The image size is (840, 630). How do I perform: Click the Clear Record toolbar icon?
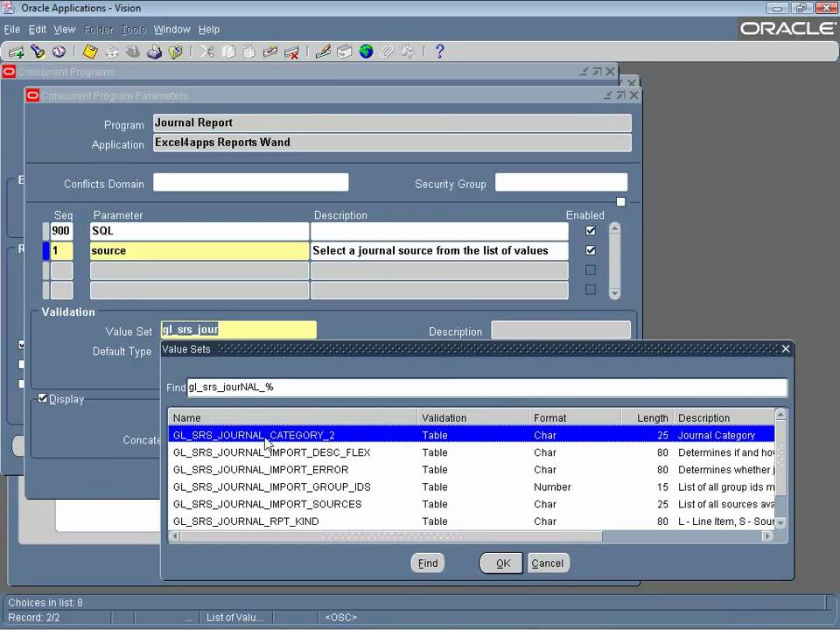[x=270, y=52]
